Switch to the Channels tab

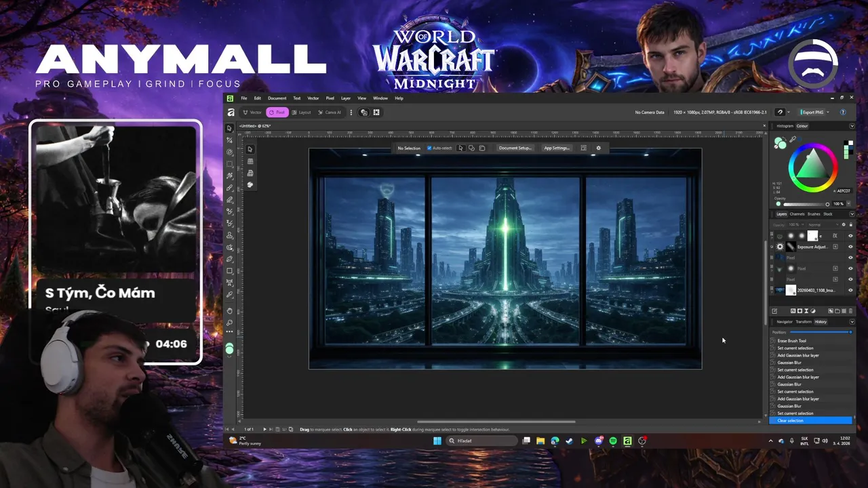pyautogui.click(x=797, y=214)
